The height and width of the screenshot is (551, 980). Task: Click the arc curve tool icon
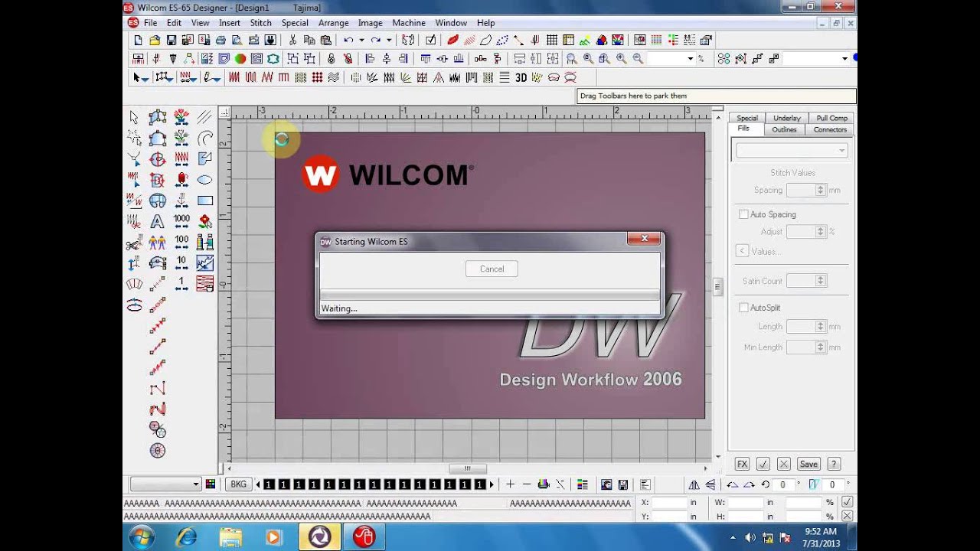click(204, 139)
